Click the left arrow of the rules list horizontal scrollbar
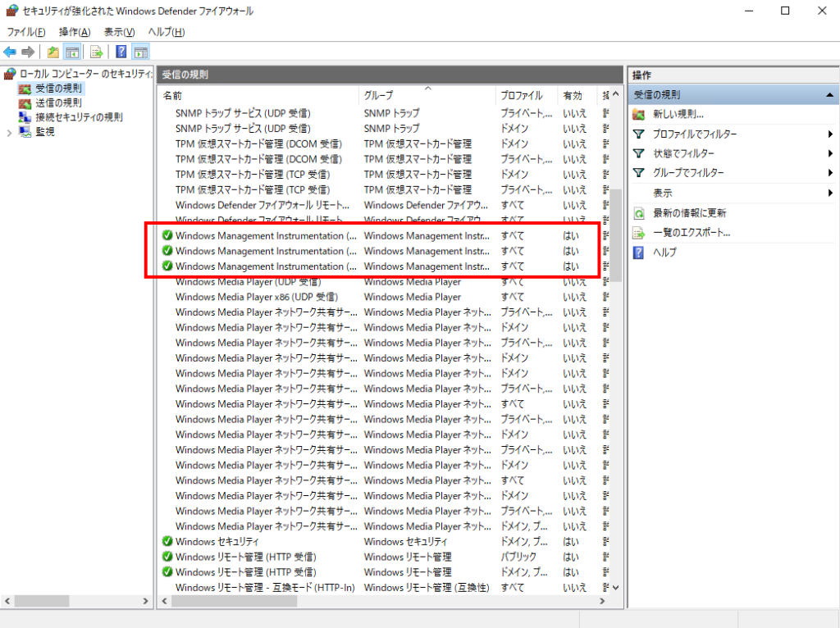 click(x=164, y=601)
